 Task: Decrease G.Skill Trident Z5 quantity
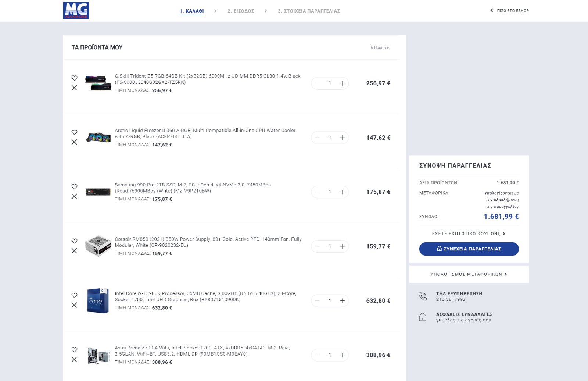point(317,83)
